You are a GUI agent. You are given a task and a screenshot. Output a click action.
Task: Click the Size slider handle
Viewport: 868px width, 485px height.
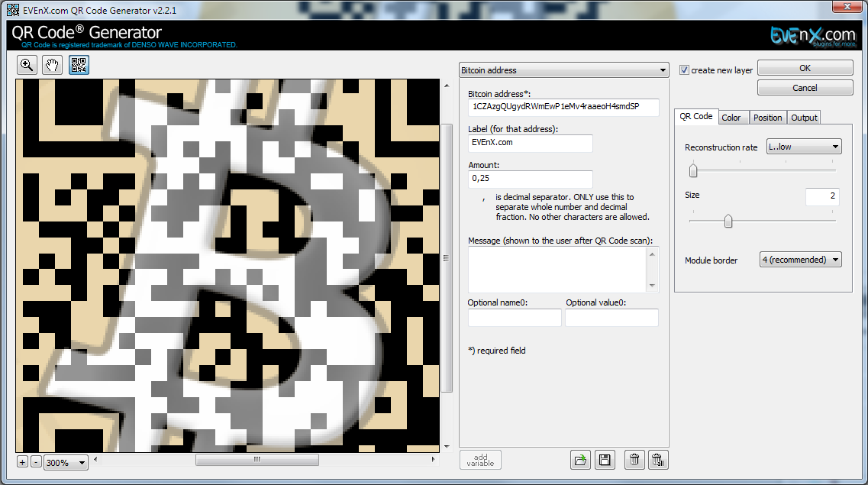pyautogui.click(x=728, y=221)
